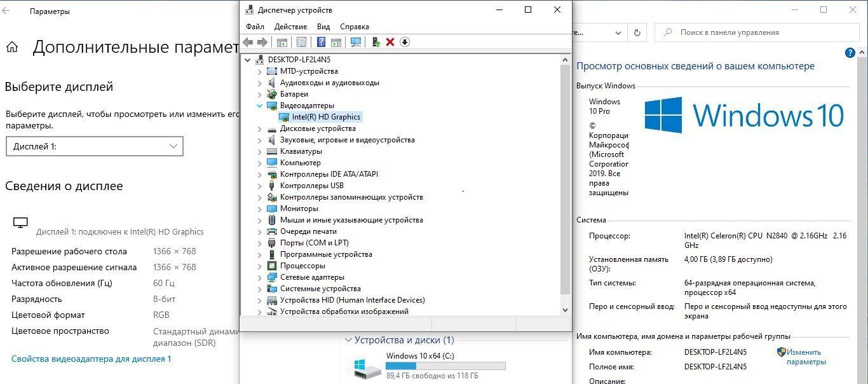Open the blue question mark Help icon
Image resolution: width=868 pixels, height=384 pixels.
[x=321, y=42]
